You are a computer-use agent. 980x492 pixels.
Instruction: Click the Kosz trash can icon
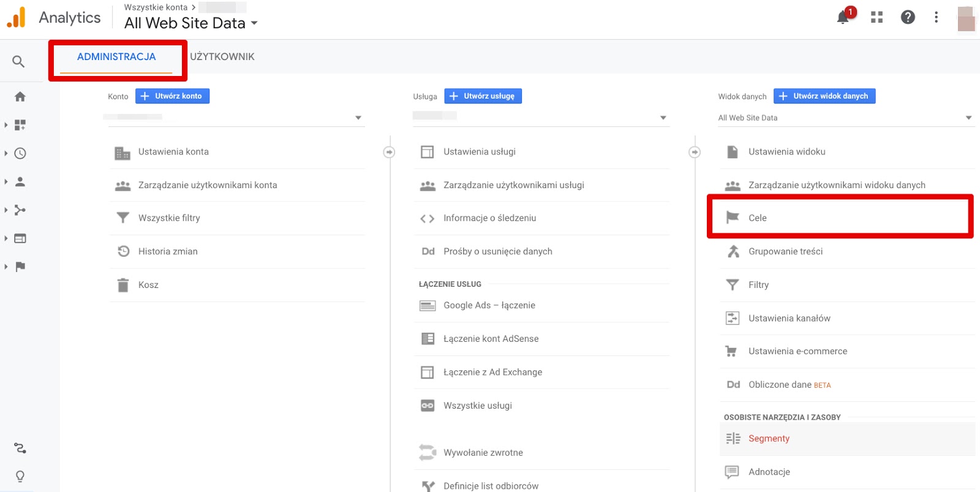coord(123,285)
